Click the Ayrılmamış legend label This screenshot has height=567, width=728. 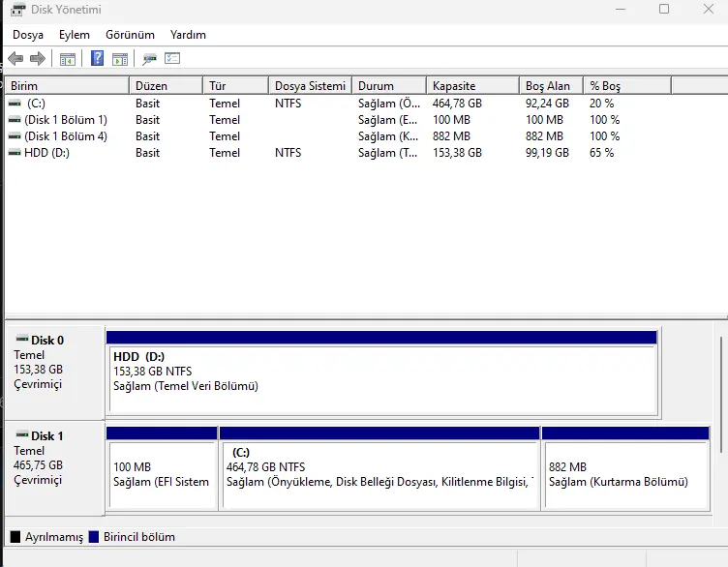coord(54,537)
